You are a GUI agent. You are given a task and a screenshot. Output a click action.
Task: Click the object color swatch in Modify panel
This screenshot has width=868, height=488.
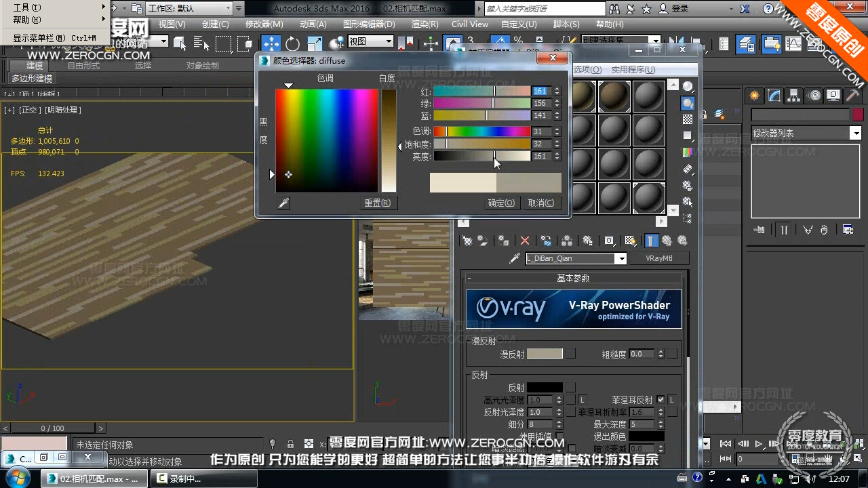tap(858, 116)
